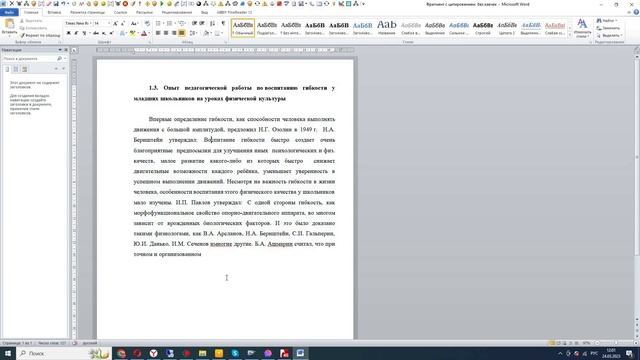The height and width of the screenshot is (360, 640).
Task: Click the Find button in the Editing group
Action: [607, 21]
